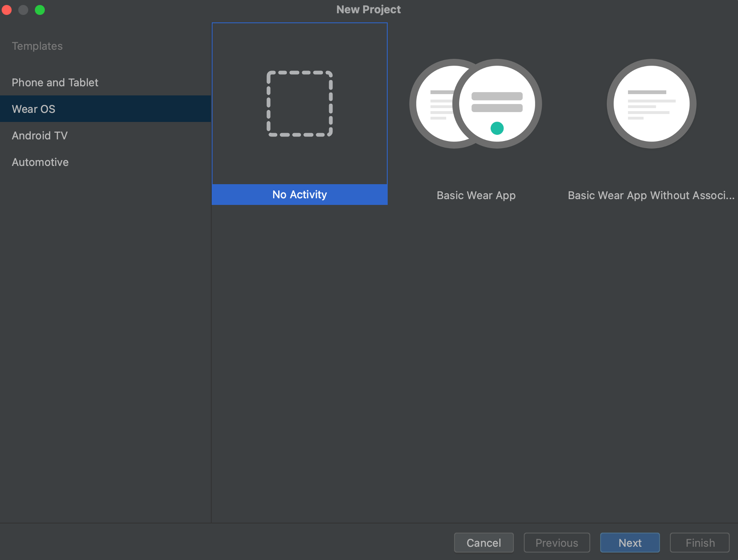The image size is (738, 560).
Task: Click the Finish button
Action: [x=700, y=543]
